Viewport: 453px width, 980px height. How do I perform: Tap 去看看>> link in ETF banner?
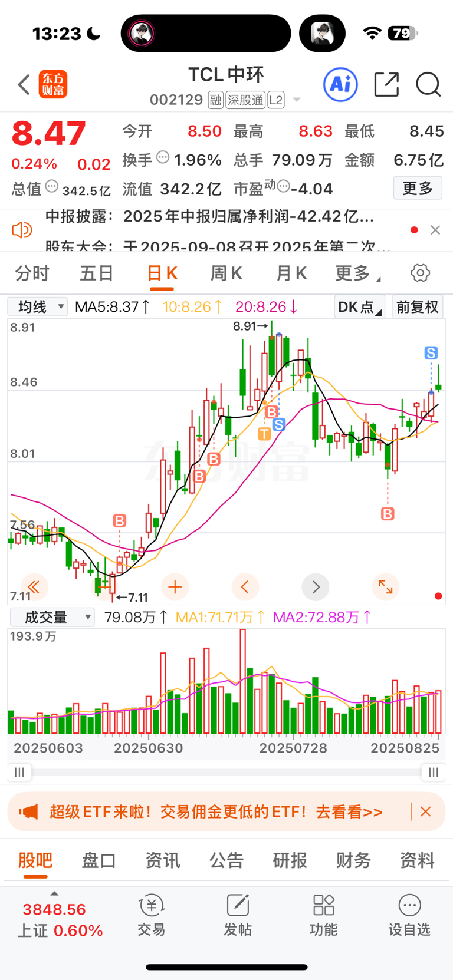[x=349, y=811]
